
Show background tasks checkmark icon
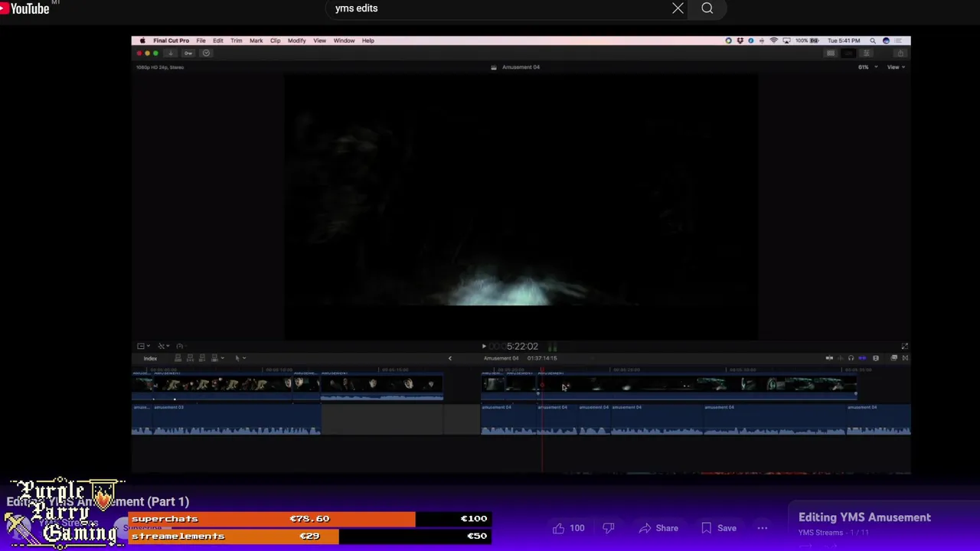coord(206,54)
